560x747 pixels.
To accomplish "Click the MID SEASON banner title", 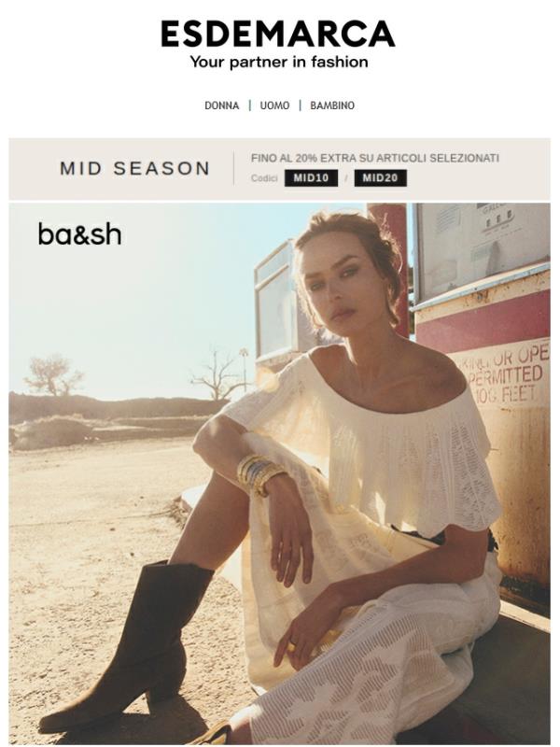I will pos(134,169).
